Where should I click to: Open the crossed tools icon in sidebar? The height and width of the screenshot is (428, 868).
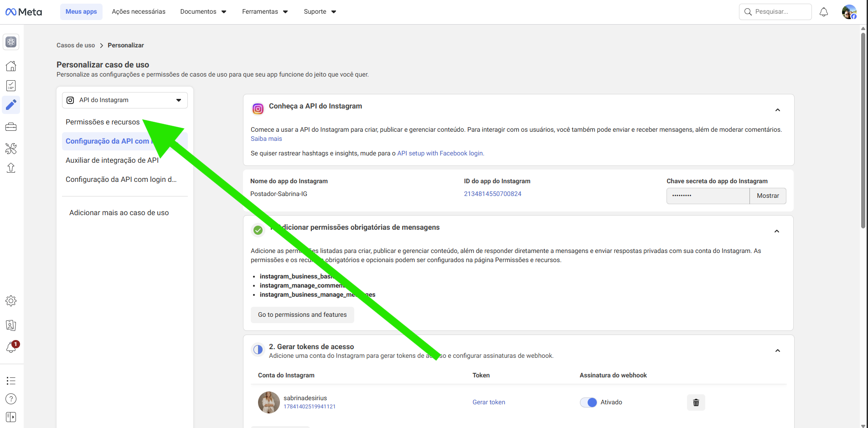click(x=11, y=148)
